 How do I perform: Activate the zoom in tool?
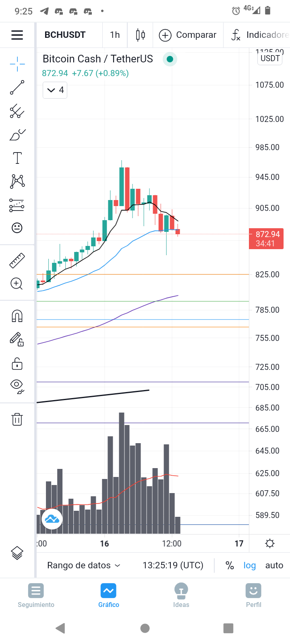[17, 284]
